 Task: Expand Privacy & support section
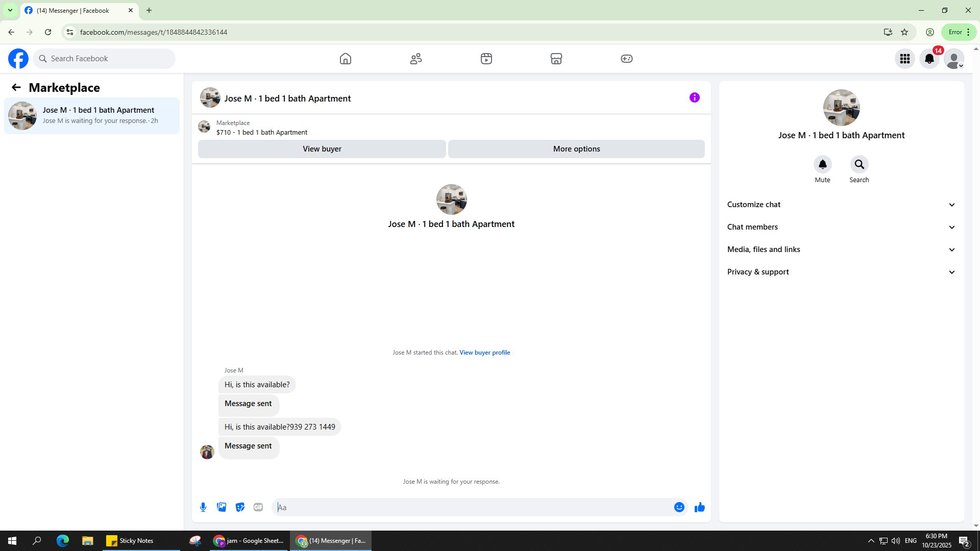click(841, 272)
